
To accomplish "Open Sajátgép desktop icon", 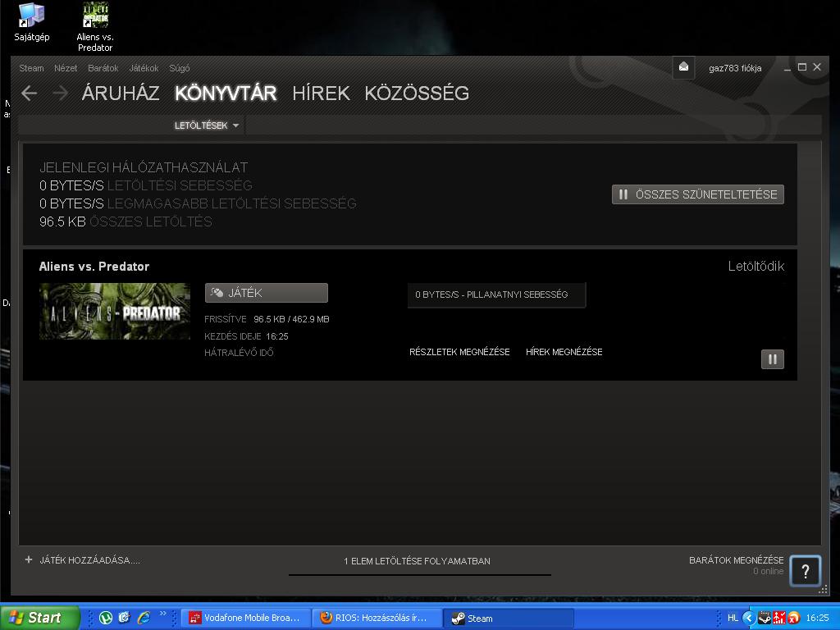I will coord(32,22).
